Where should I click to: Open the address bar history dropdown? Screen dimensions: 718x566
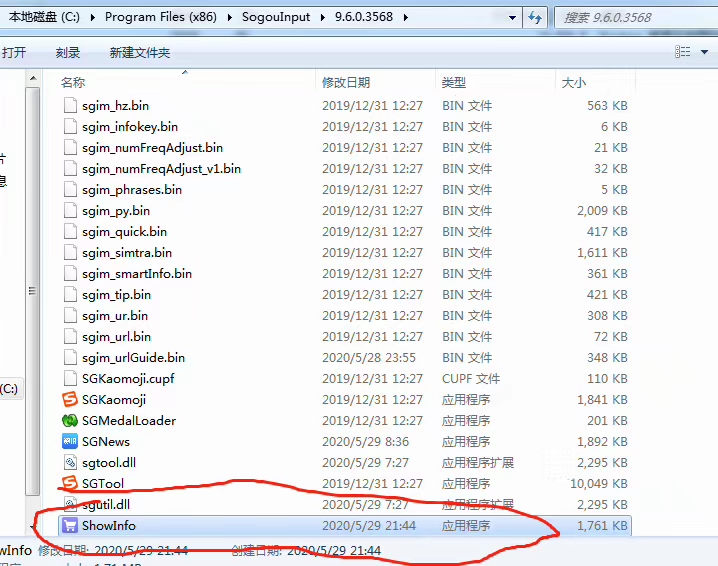point(512,17)
